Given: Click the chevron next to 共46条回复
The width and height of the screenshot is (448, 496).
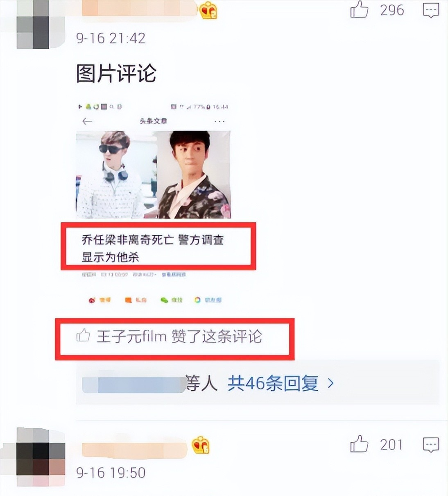Looking at the screenshot, I should (331, 384).
